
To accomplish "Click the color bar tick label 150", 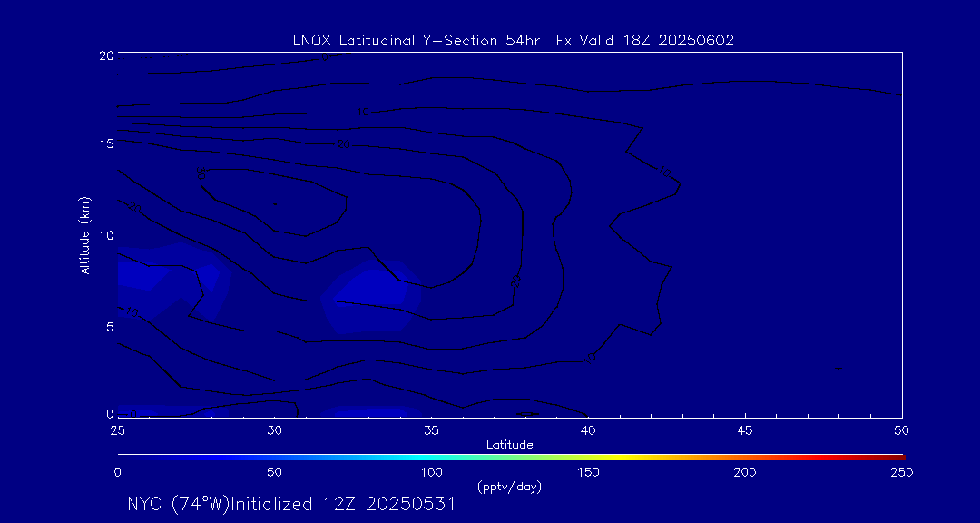I will [x=588, y=472].
